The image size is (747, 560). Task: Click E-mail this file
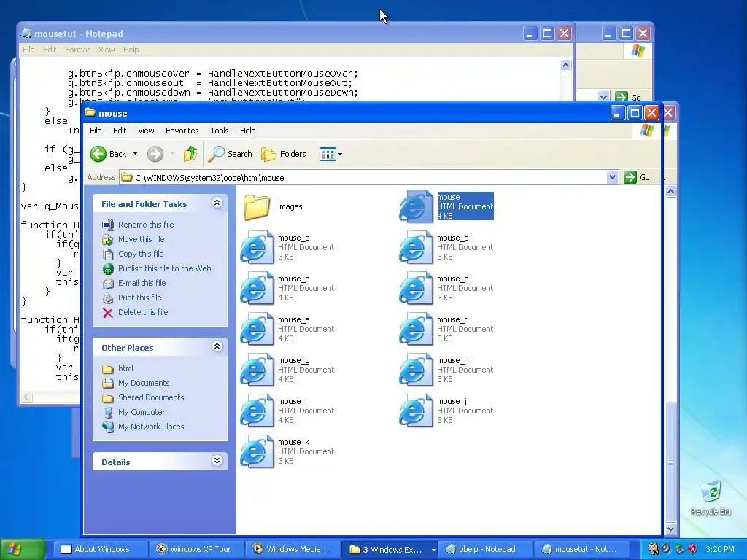coord(142,283)
